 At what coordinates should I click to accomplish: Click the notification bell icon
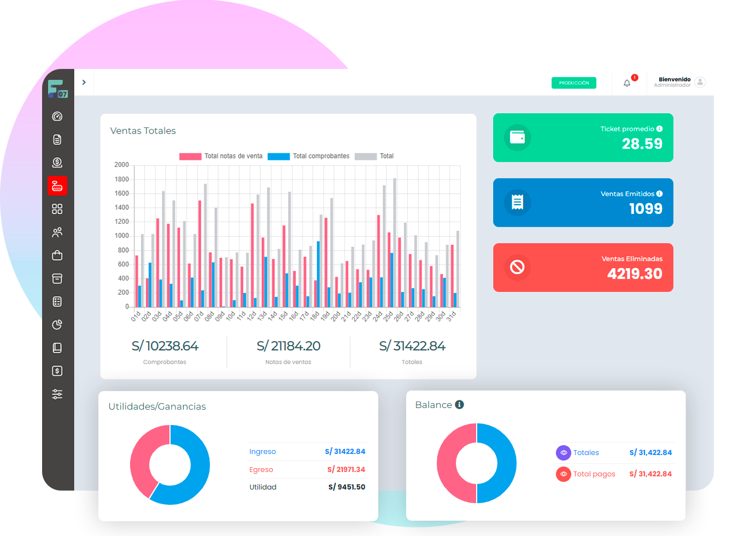627,83
